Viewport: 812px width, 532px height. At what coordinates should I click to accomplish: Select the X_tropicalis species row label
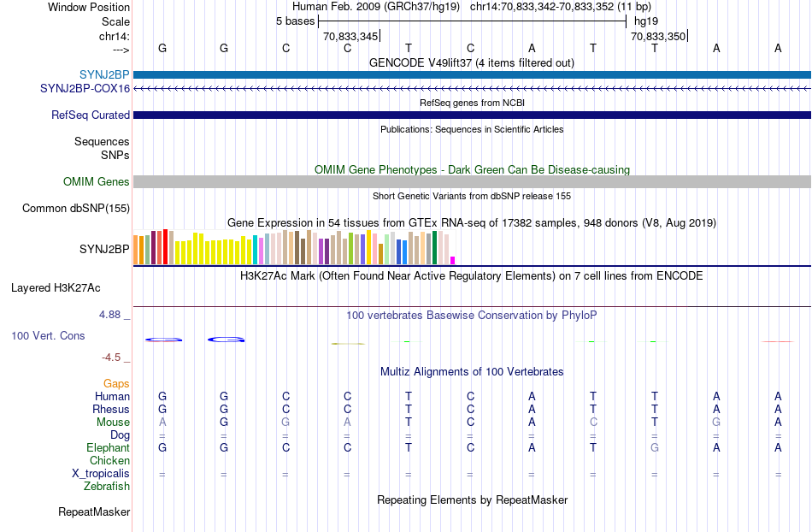pyautogui.click(x=101, y=474)
